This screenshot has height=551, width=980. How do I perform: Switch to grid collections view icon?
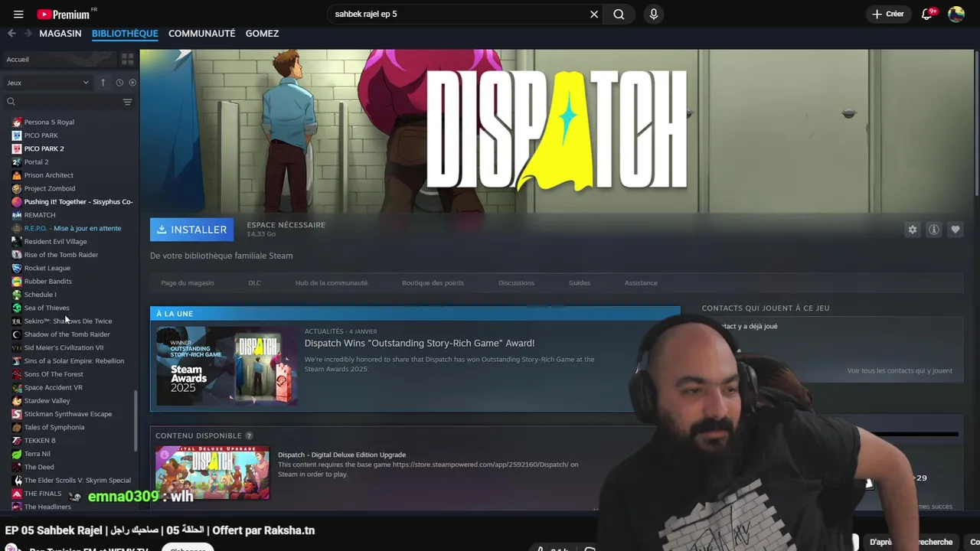pos(127,59)
